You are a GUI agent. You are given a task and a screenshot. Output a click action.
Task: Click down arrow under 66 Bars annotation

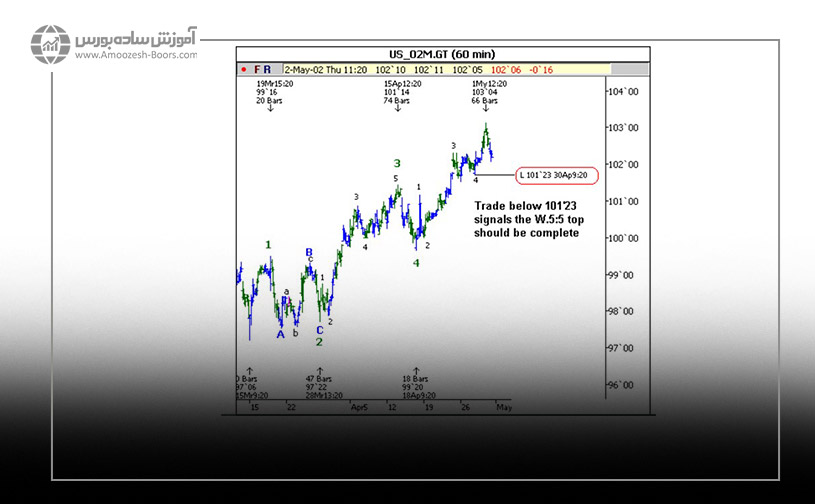485,108
